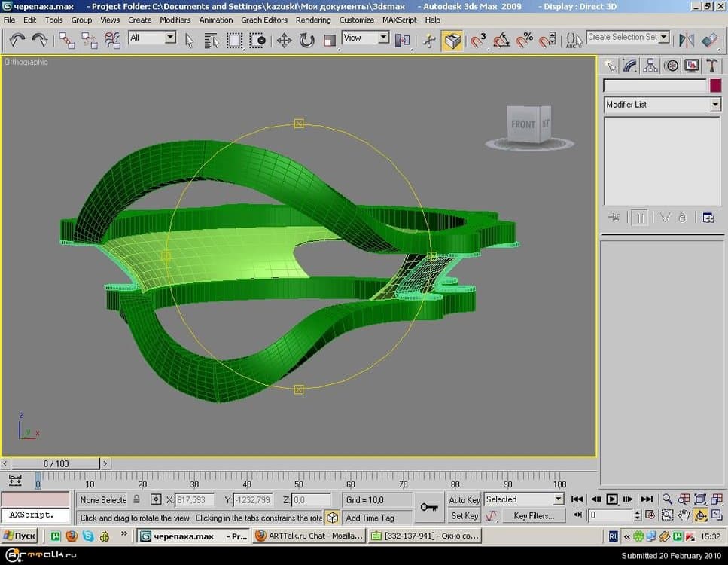
Task: Toggle Auto Key animation mode
Action: (465, 499)
